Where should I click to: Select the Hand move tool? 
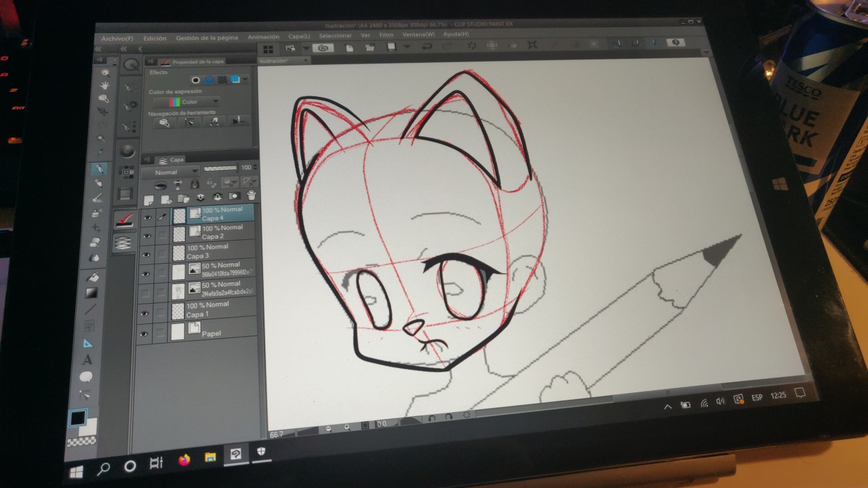(104, 85)
